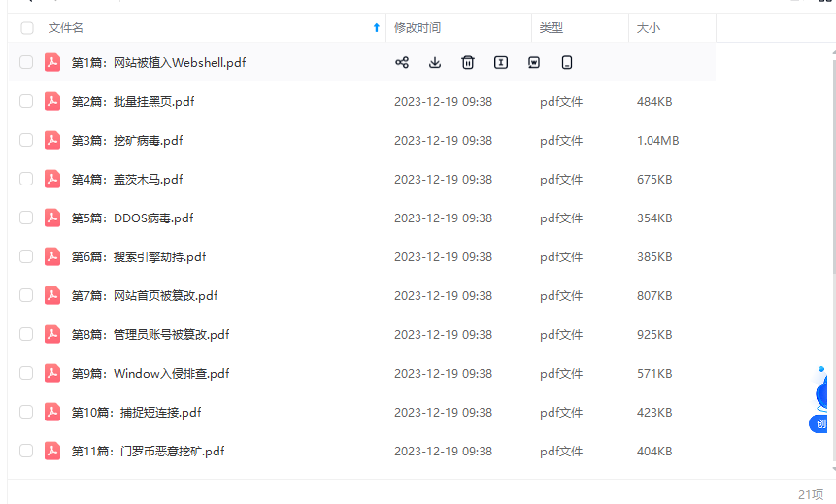The height and width of the screenshot is (504, 836).
Task: Check the box for 第9篇：Window入侵排查.pdf
Action: [x=26, y=373]
